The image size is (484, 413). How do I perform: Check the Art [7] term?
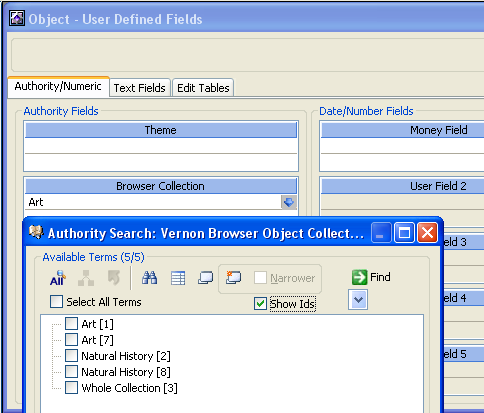(x=71, y=340)
